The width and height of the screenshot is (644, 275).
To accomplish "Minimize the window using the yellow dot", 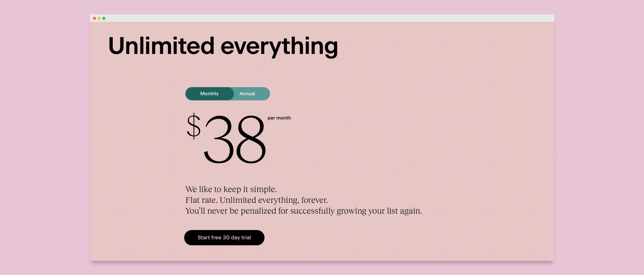I will click(99, 18).
